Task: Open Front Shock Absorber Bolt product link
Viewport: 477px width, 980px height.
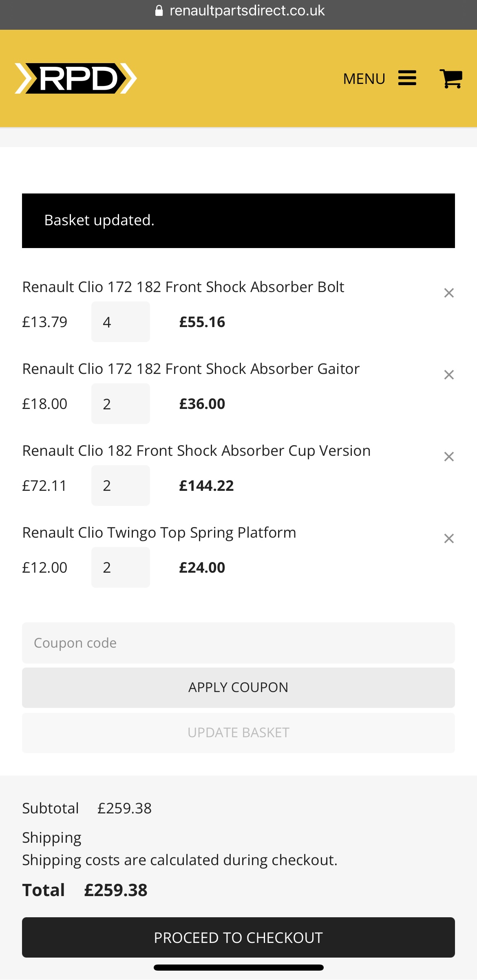Action: click(x=183, y=287)
